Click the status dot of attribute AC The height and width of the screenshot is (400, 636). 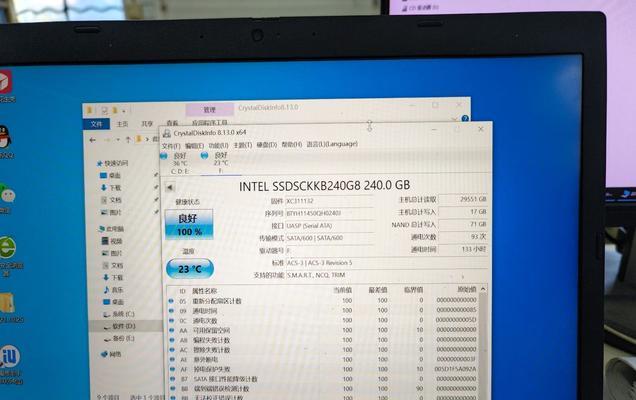pos(172,350)
